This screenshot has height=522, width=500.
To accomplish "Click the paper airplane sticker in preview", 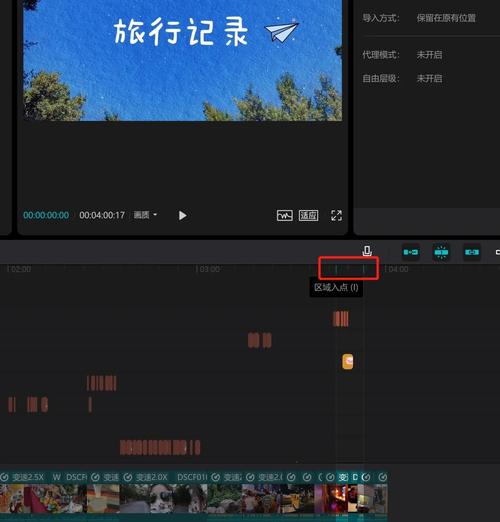I will pos(282,32).
